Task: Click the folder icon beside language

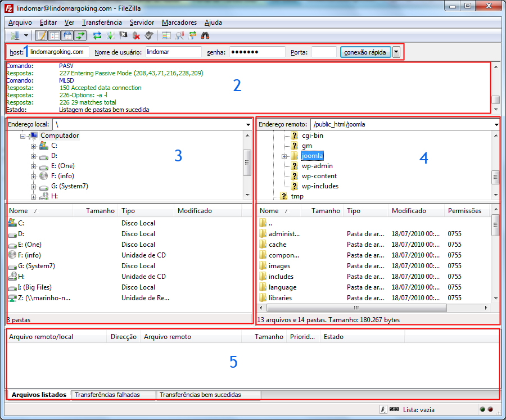Action: click(263, 287)
